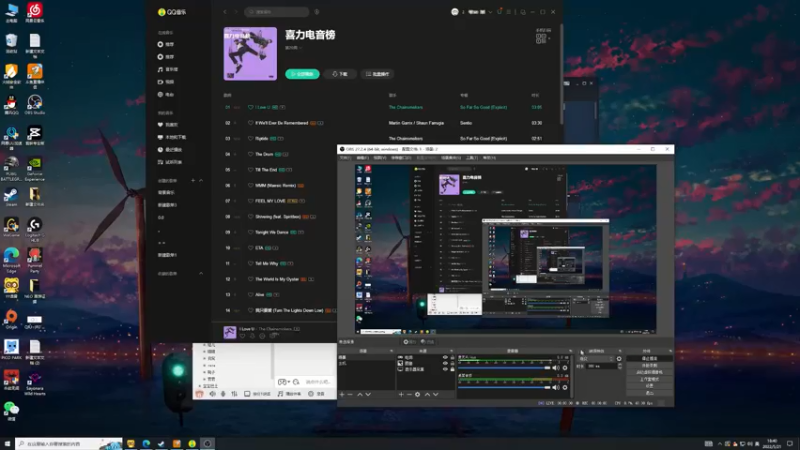Viewport: 800px width, 450px height.
Task: Open my favorites heart item in QQ Music sidebar
Action: coord(169,124)
